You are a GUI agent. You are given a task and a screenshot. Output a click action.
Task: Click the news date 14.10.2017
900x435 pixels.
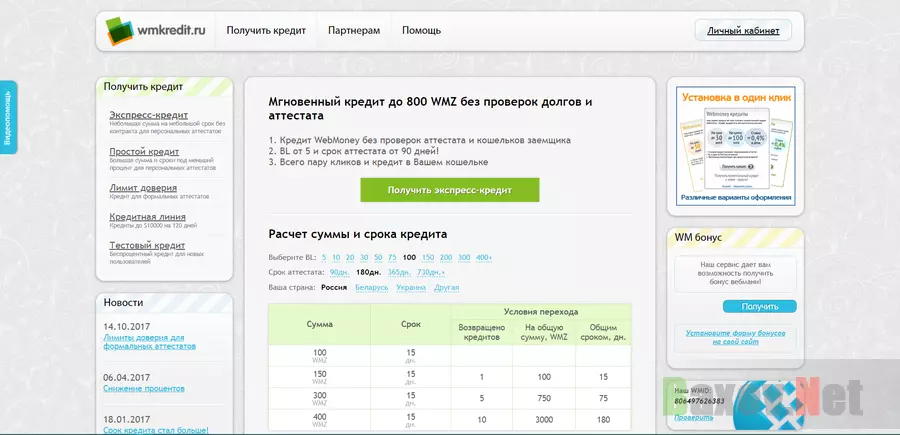(127, 327)
